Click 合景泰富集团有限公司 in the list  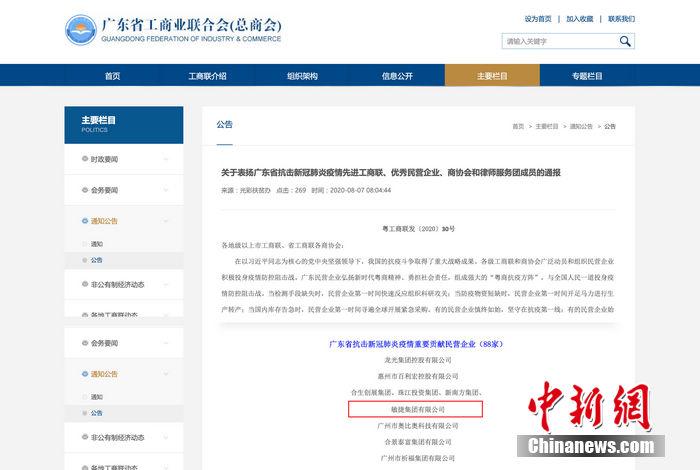[x=418, y=442]
